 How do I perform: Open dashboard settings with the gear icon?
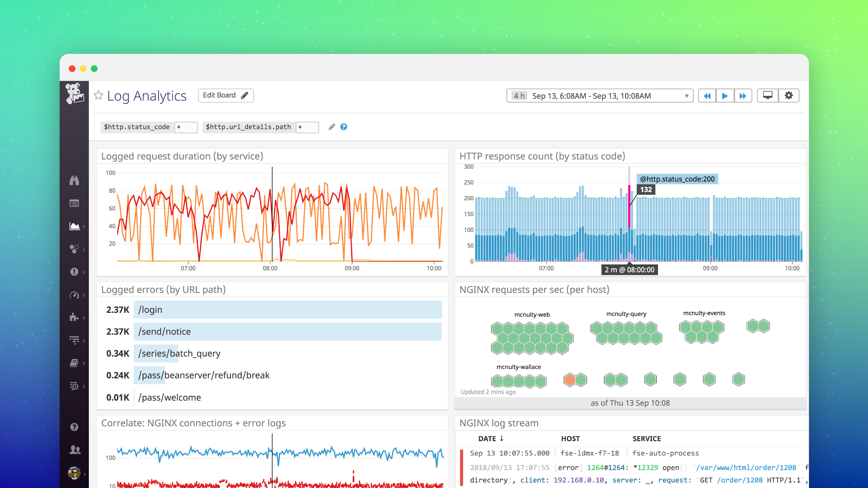coord(789,95)
